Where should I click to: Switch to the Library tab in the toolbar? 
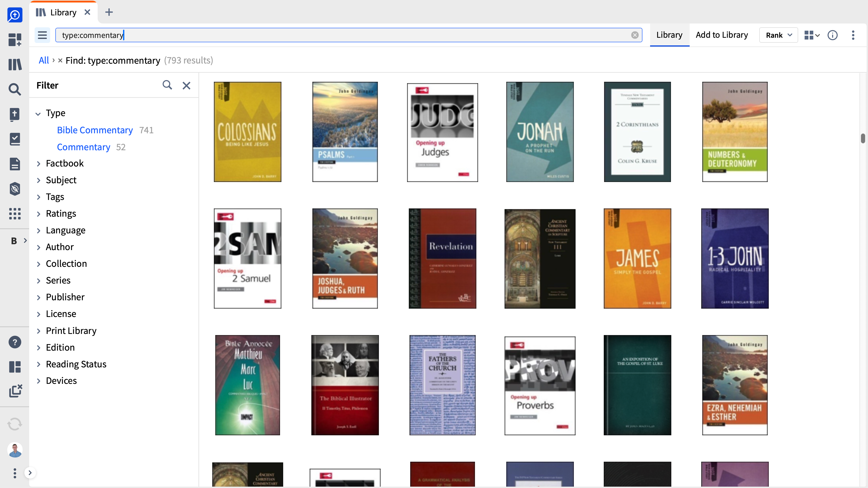click(x=669, y=35)
